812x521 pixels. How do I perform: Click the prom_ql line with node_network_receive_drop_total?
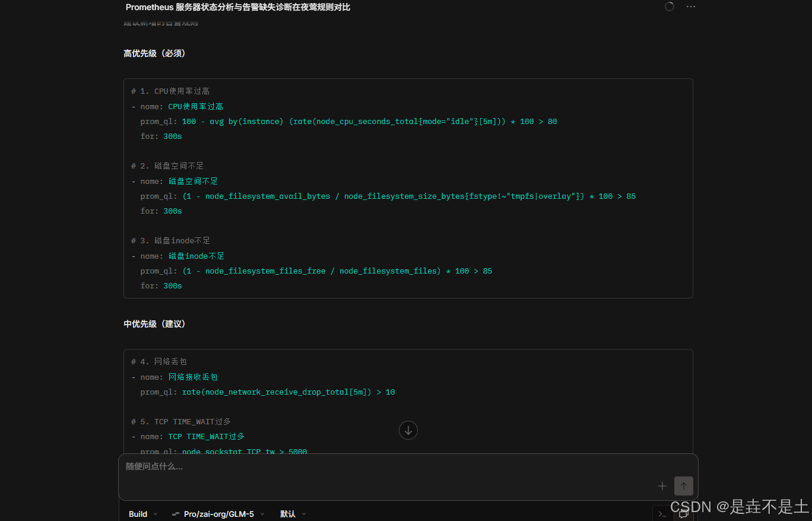(x=268, y=392)
